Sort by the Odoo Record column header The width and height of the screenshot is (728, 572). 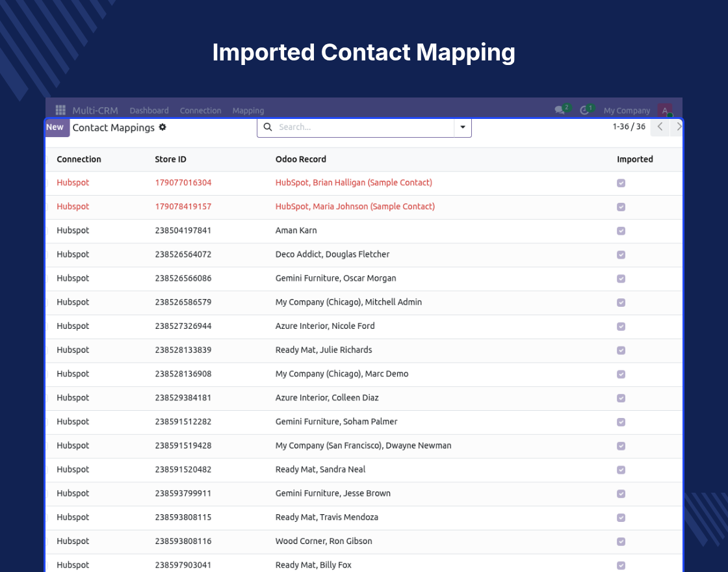(301, 159)
